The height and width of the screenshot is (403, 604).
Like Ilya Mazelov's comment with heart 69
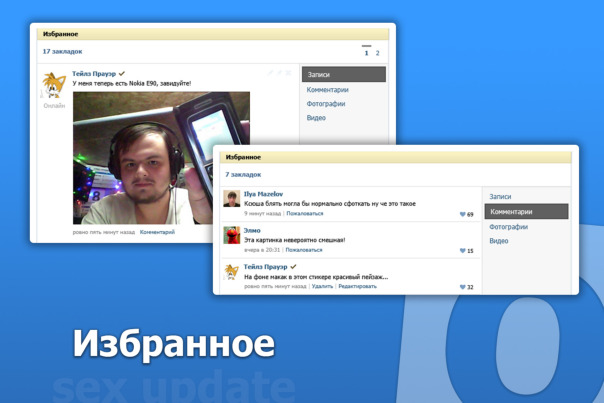pyautogui.click(x=463, y=214)
